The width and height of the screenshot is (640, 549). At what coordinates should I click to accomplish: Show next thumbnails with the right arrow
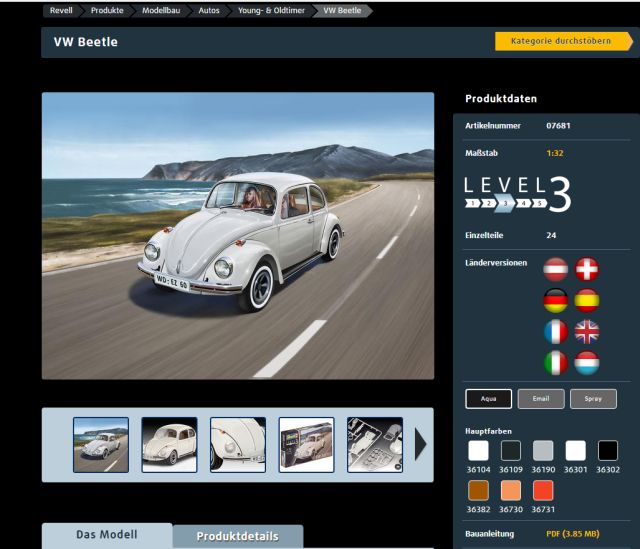click(421, 445)
